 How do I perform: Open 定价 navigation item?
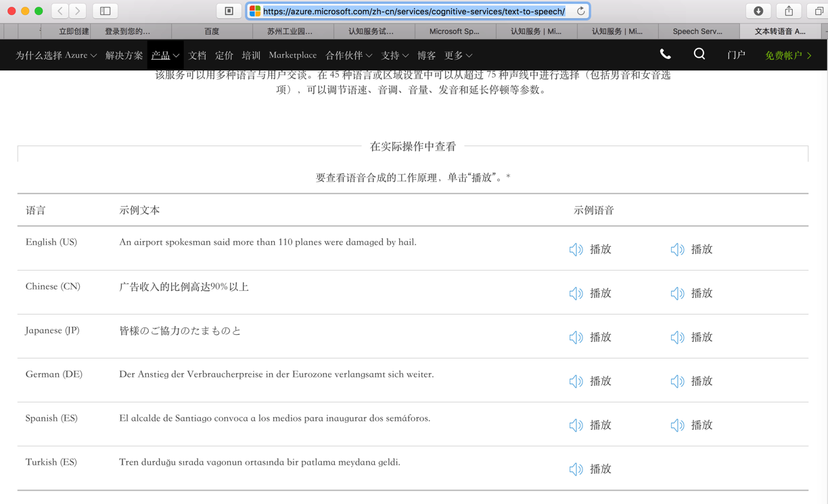tap(224, 55)
